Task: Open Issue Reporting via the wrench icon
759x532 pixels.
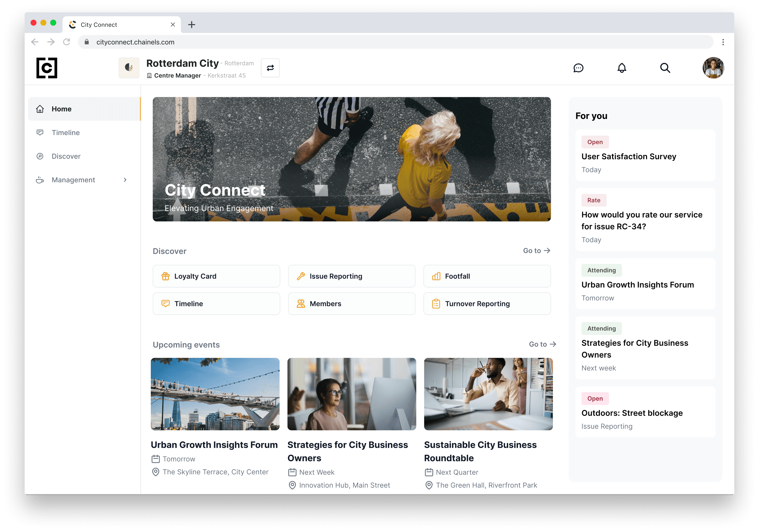Action: [300, 276]
